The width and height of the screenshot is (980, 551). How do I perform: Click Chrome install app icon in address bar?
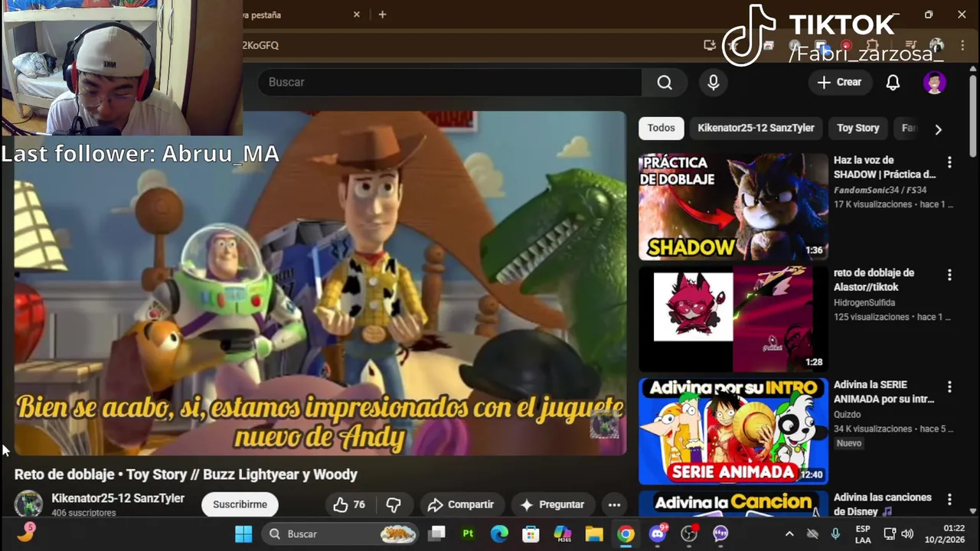point(710,45)
